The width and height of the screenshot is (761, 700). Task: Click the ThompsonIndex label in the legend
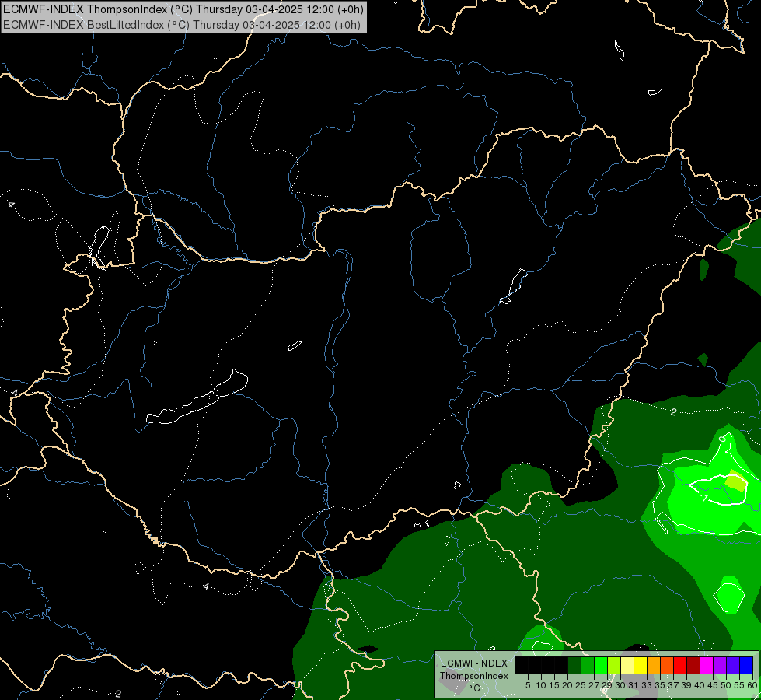[x=474, y=676]
